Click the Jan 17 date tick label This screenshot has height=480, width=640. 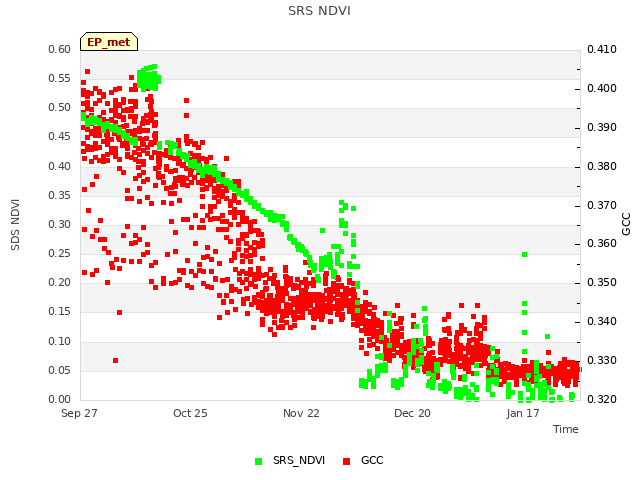(x=523, y=413)
